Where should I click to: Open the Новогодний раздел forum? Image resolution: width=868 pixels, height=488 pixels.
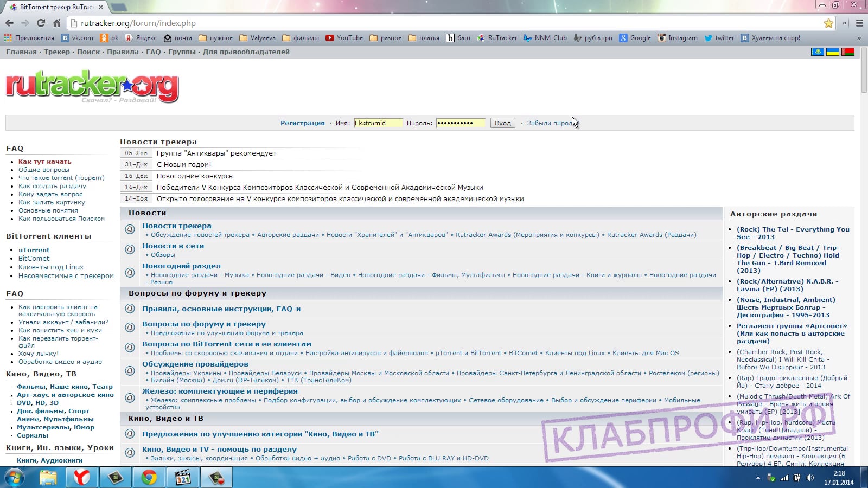click(x=181, y=266)
